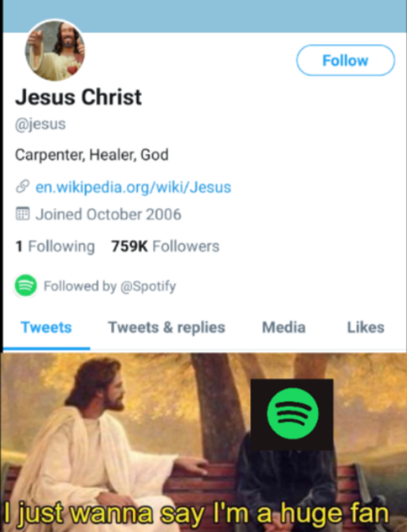This screenshot has height=532, width=407.
Task: Switch to Tweets & replies tab
Action: click(167, 327)
